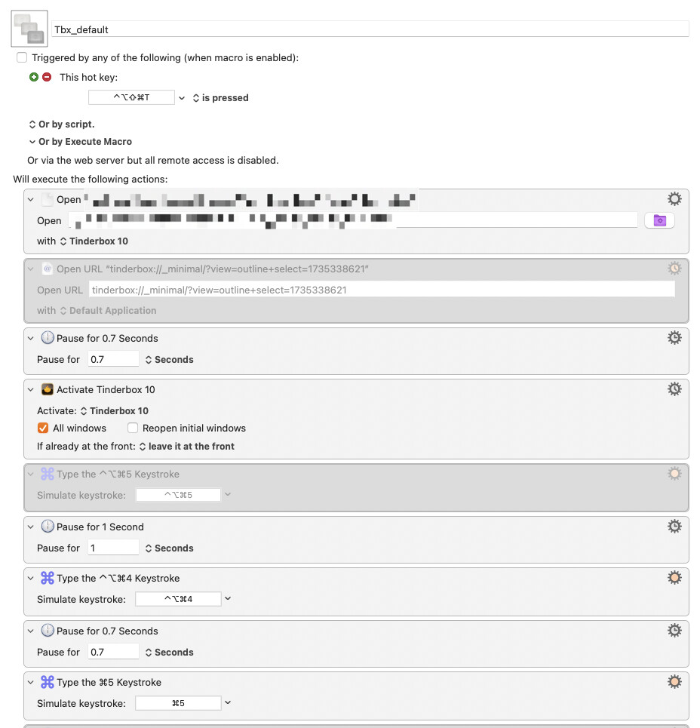Uncheck the All windows checkbox

pyautogui.click(x=43, y=428)
